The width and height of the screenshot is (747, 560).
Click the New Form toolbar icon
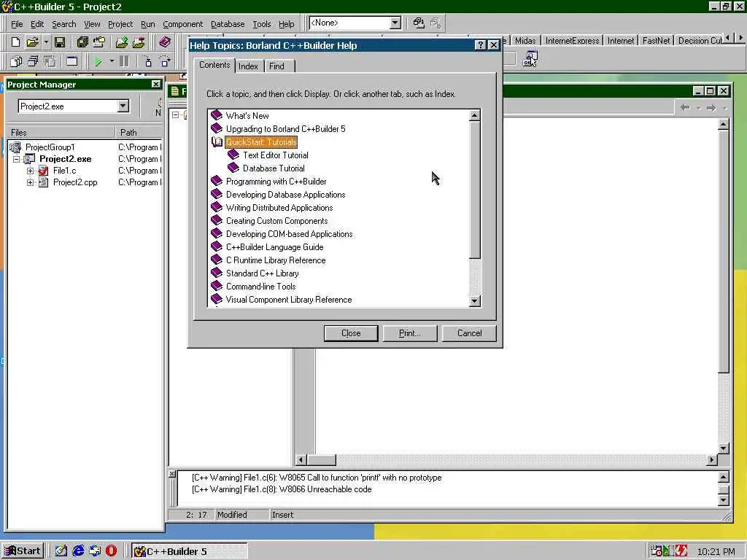(71, 61)
